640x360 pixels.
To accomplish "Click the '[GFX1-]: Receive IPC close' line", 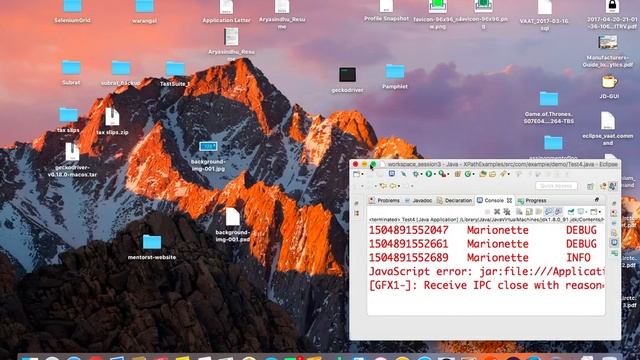I will 486,285.
